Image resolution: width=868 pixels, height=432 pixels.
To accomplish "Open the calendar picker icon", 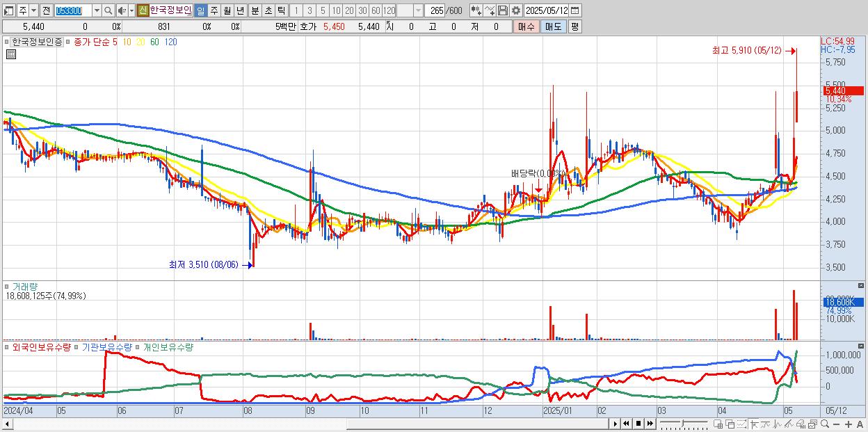I will click(574, 10).
